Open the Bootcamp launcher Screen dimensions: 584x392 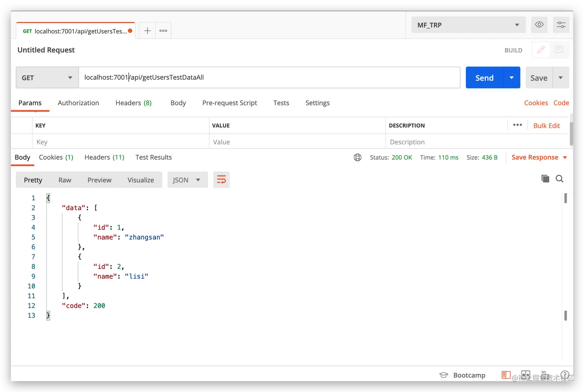462,375
